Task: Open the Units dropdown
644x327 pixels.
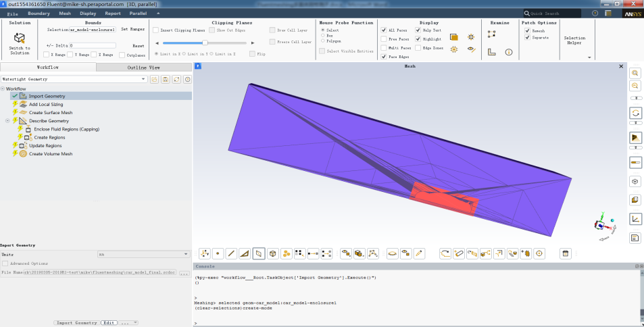Action: 143,254
